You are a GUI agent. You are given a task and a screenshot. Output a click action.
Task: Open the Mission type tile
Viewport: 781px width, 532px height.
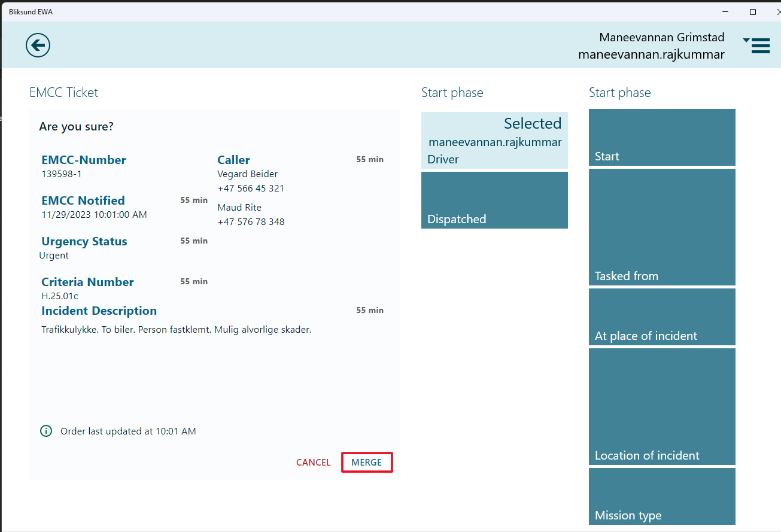click(662, 496)
